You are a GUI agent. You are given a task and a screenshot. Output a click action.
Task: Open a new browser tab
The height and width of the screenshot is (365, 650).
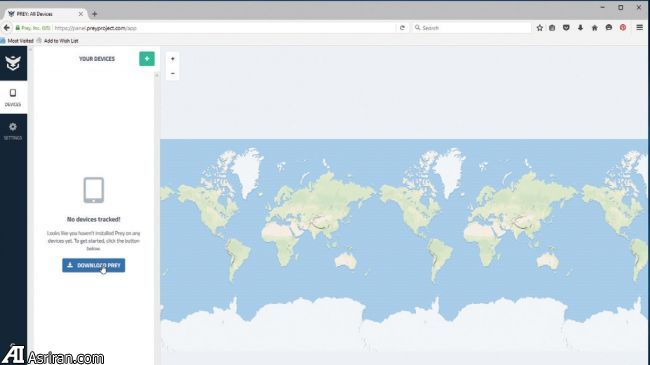pyautogui.click(x=95, y=14)
